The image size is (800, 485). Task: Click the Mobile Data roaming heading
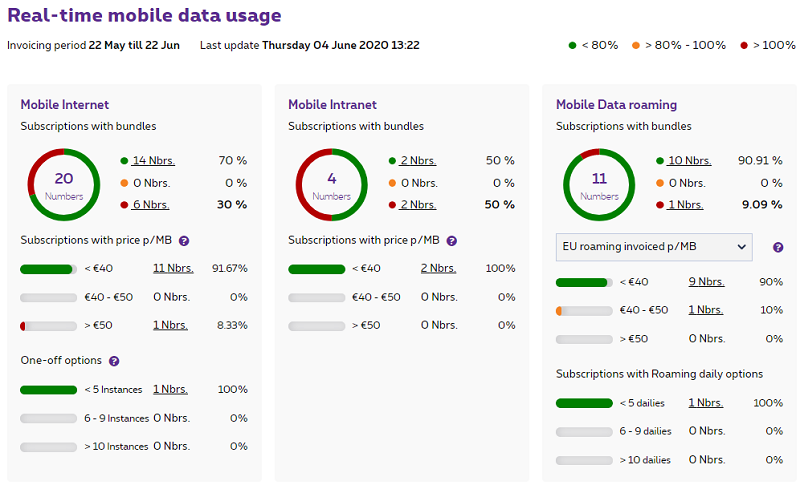[616, 104]
